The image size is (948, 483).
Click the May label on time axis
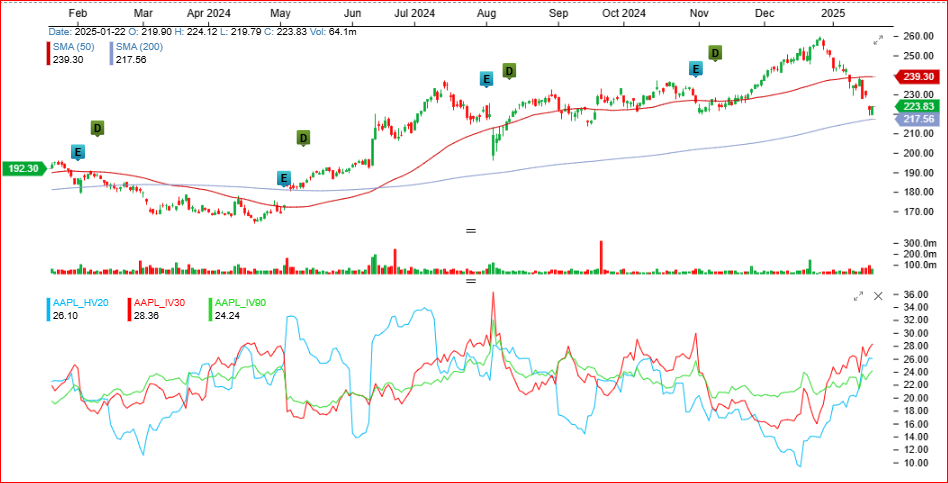[x=279, y=13]
